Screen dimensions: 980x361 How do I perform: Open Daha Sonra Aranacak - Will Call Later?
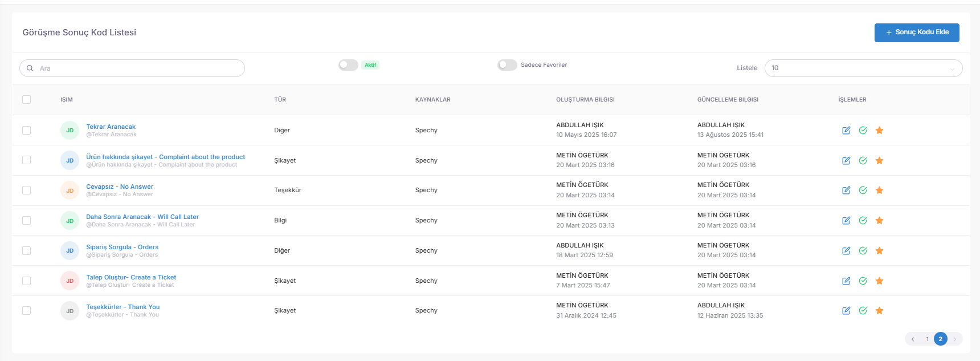[142, 217]
